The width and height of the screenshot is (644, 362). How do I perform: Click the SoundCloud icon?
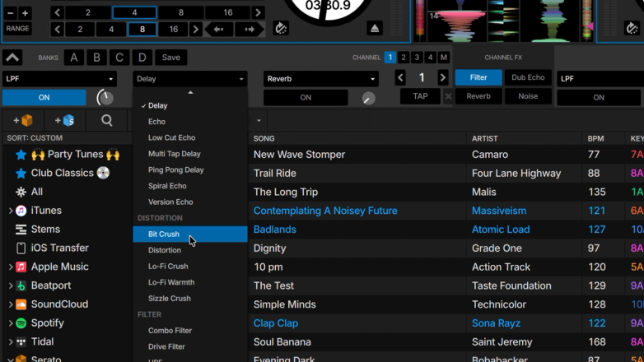click(x=21, y=304)
